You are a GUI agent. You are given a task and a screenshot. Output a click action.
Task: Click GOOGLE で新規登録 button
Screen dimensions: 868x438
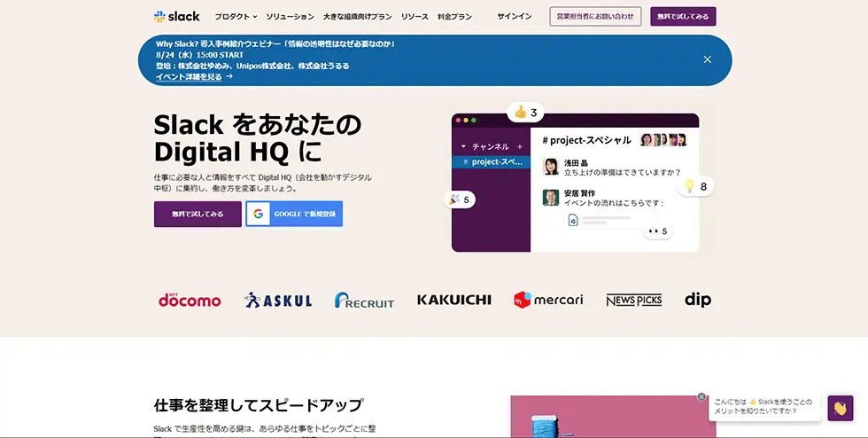click(294, 214)
